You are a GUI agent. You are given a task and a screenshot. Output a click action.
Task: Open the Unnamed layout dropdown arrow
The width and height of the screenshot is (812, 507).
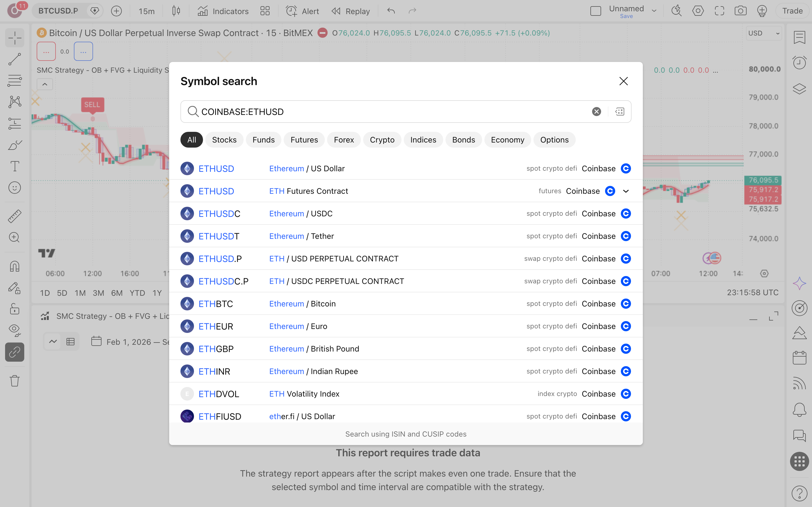pos(654,11)
